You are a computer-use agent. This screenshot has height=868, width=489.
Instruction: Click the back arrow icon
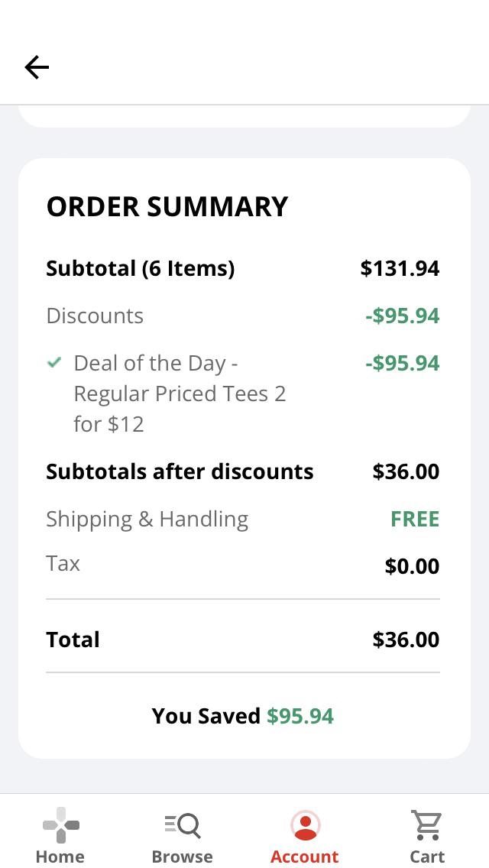(x=37, y=67)
